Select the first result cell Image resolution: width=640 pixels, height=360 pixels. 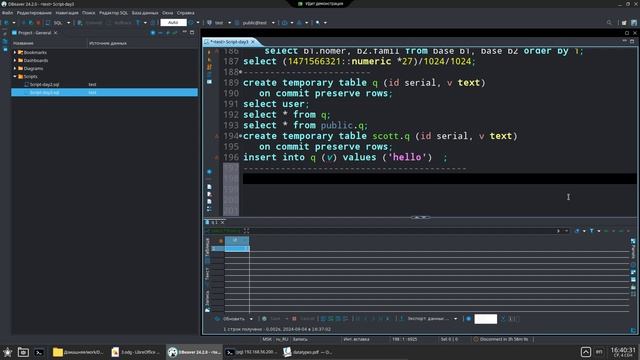[237, 249]
